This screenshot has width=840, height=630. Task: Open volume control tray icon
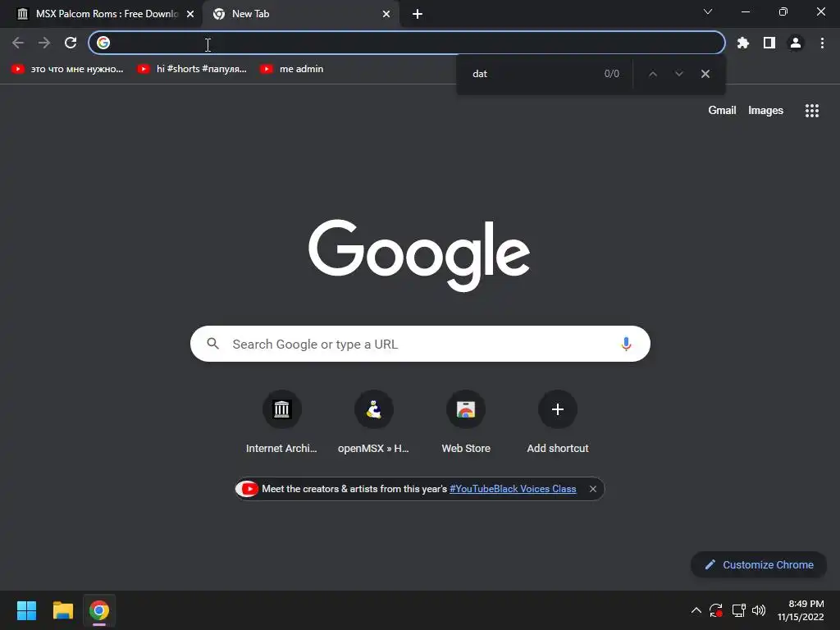tap(759, 610)
